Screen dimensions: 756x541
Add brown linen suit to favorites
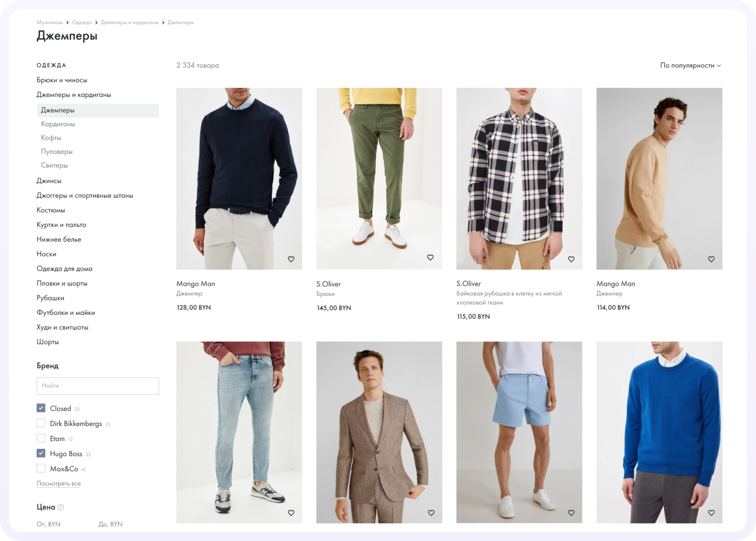[x=431, y=513]
